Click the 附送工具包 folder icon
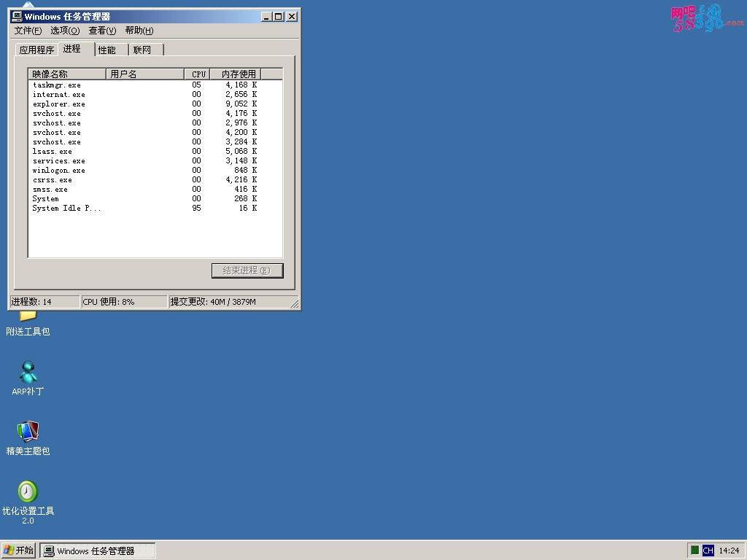747x560 pixels. (x=28, y=316)
